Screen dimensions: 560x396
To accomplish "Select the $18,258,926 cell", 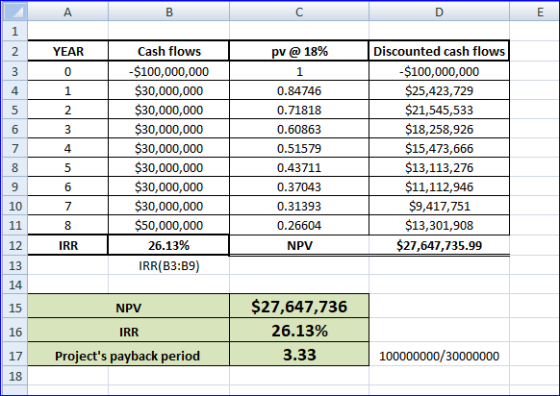I will point(439,129).
